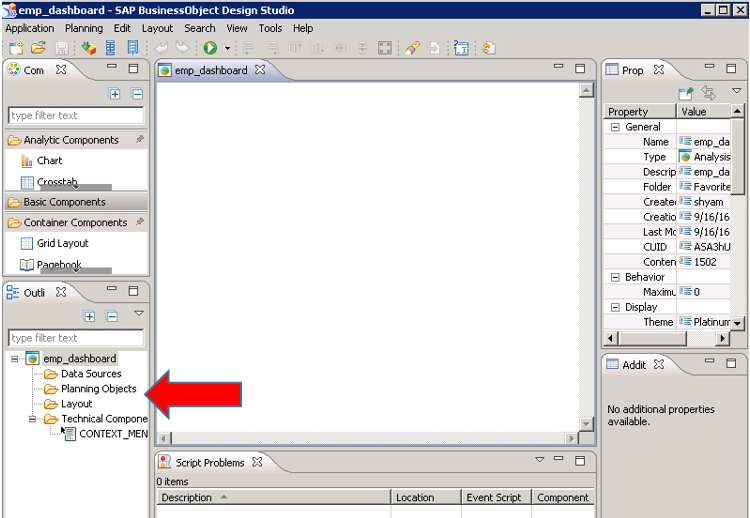This screenshot has height=518, width=750.
Task: Open the Planning menu
Action: (x=84, y=28)
